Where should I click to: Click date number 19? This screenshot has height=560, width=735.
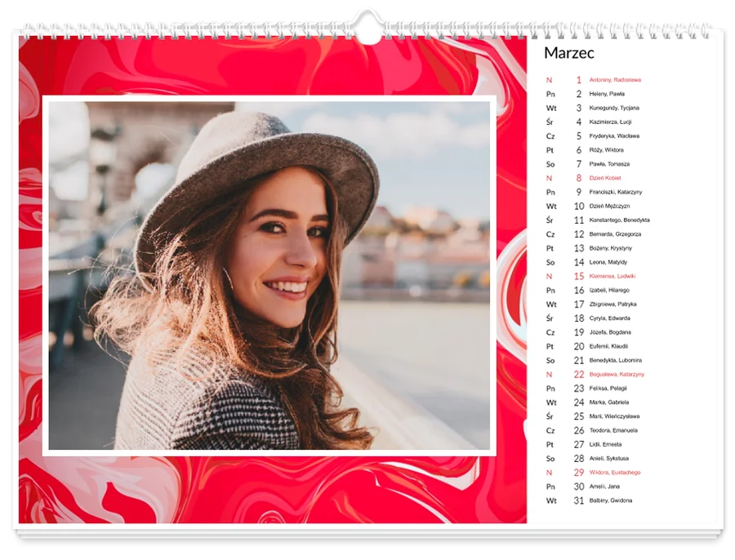pyautogui.click(x=579, y=332)
